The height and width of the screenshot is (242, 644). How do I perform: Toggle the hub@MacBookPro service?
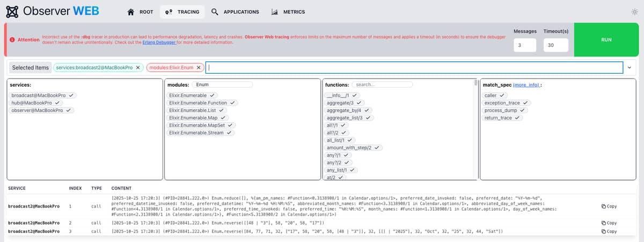coord(36,103)
